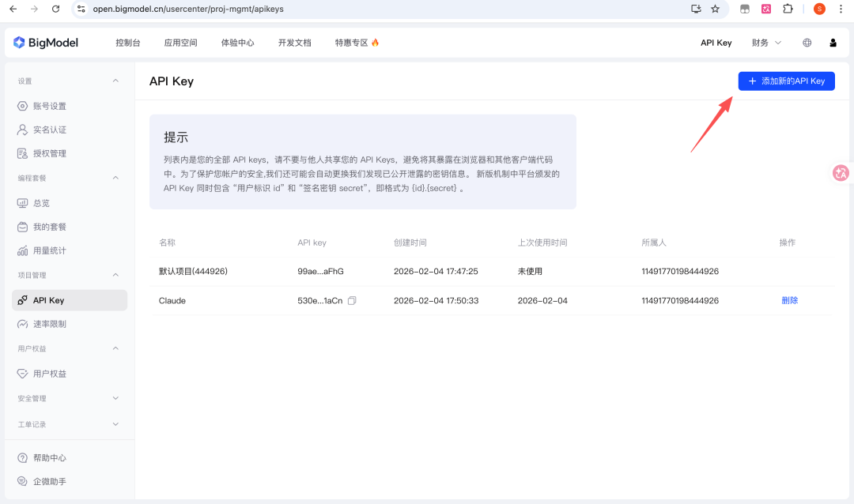The height and width of the screenshot is (504, 854).
Task: Click the 2026-02-04 17:47:25 timestamp
Action: pos(436,271)
